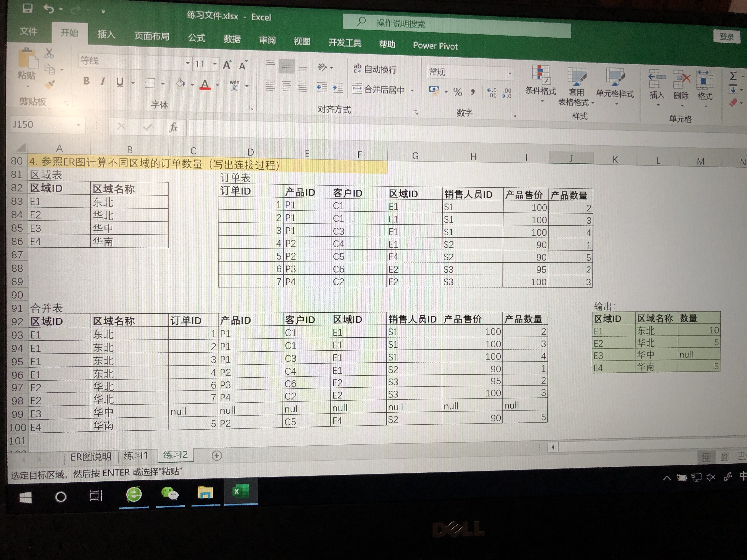The width and height of the screenshot is (747, 560).
Task: Click the Insert Function fx icon
Action: [x=173, y=127]
